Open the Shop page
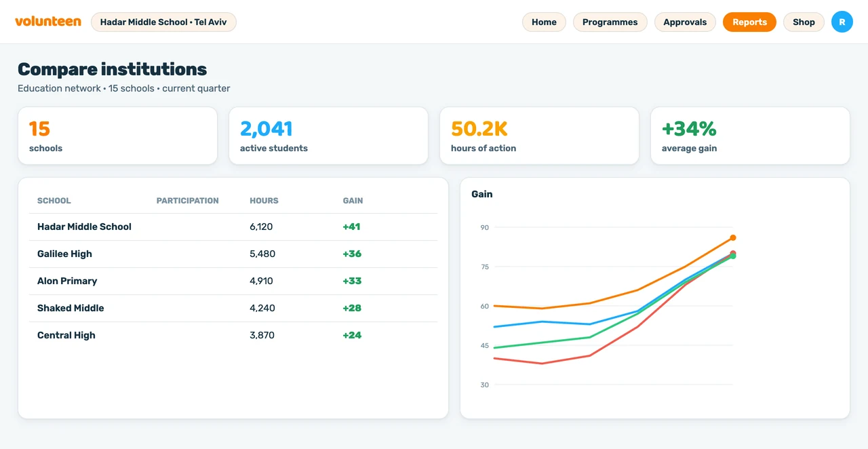This screenshot has height=449, width=868. pos(804,22)
